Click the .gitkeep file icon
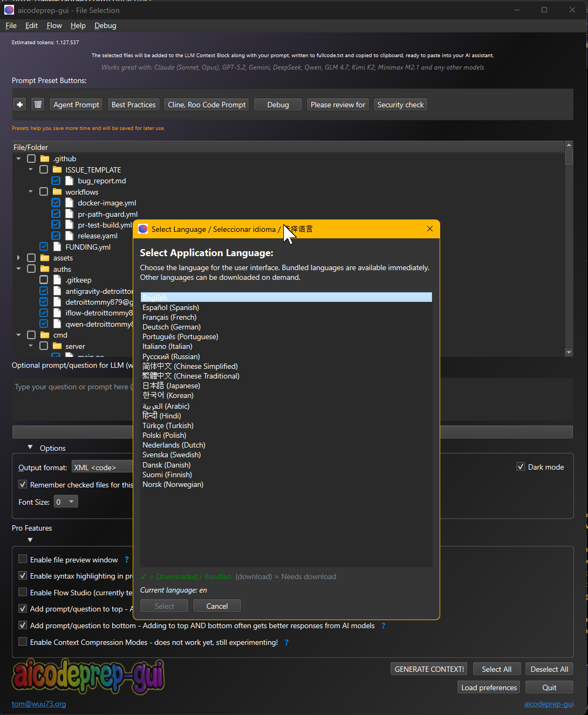588x715 pixels. pos(57,280)
